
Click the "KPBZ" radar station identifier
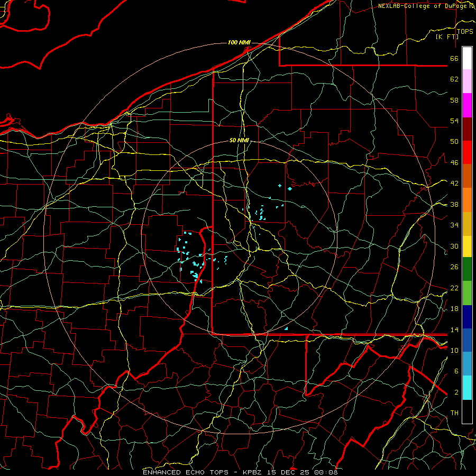click(253, 472)
